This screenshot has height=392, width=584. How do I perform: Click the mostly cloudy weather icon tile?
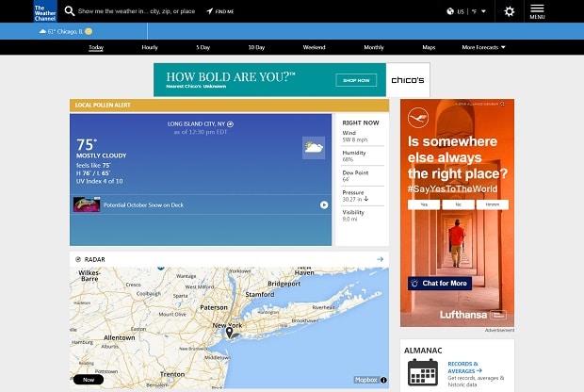pyautogui.click(x=314, y=148)
